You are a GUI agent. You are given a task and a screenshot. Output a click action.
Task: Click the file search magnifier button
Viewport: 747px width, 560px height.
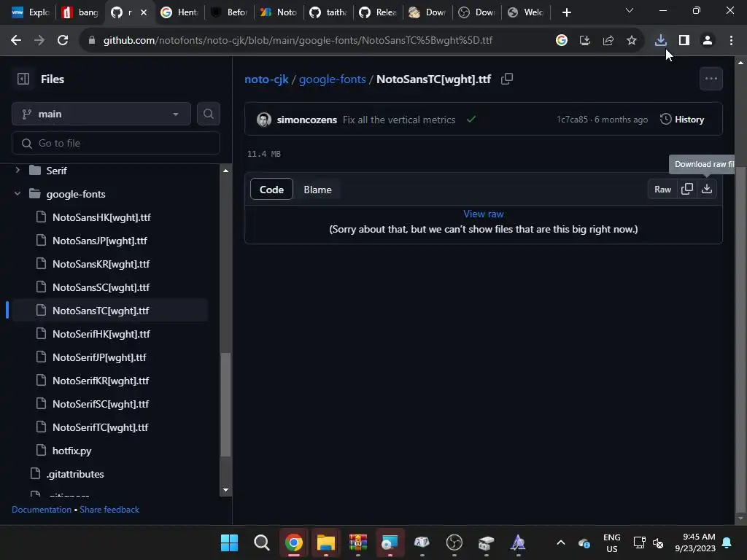[208, 114]
